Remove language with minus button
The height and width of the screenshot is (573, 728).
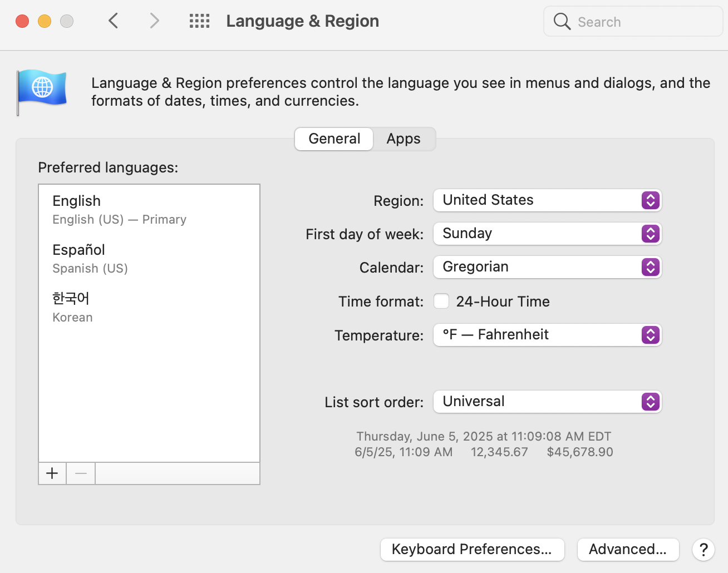(81, 473)
